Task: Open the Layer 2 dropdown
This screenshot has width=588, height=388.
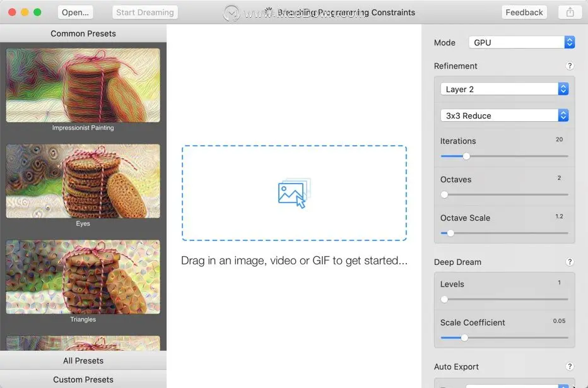Action: click(504, 89)
